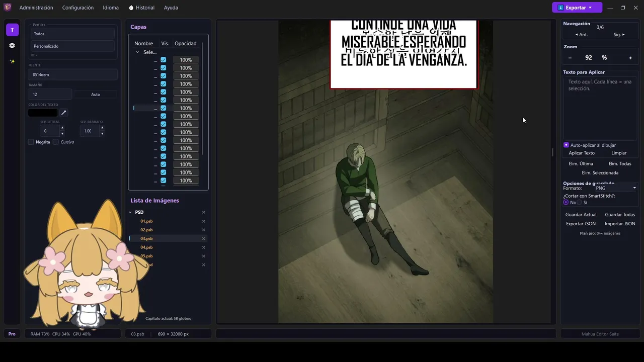Click the Mahua app logo icon
Image resolution: width=644 pixels, height=362 pixels.
click(x=8, y=8)
